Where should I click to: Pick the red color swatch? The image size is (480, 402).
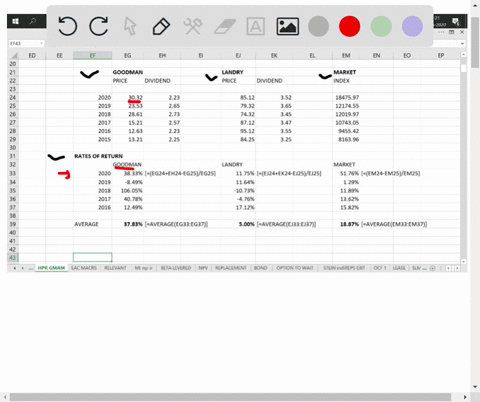click(349, 26)
